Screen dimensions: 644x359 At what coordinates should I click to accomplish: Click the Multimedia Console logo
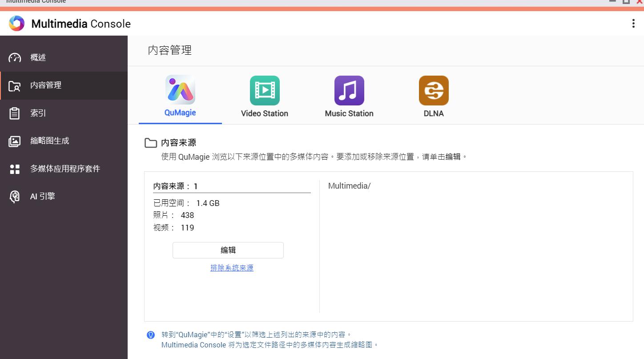[x=16, y=23]
